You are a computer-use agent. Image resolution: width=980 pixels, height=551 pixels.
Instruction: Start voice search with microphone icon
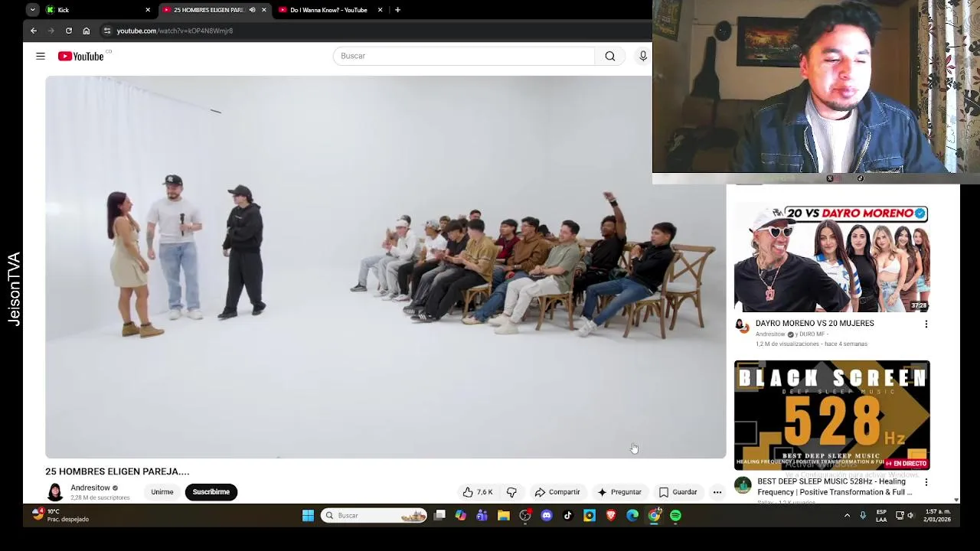(x=643, y=56)
